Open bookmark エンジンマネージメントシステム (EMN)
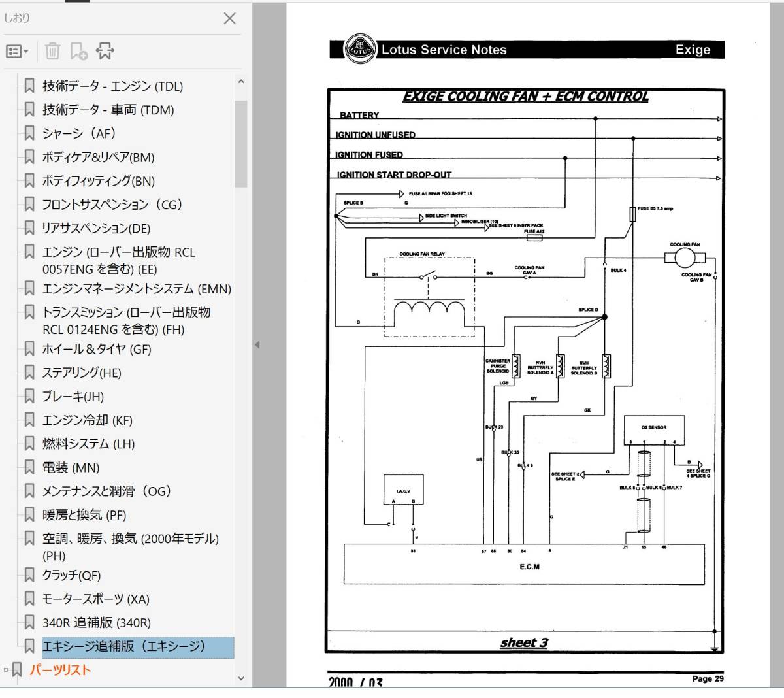The height and width of the screenshot is (698, 784). coord(137,288)
